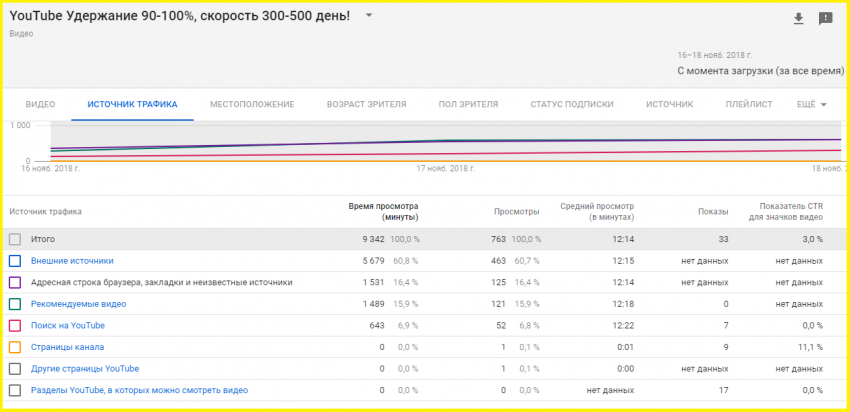
Task: Sort by Средний просмотр (в минутах) header
Action: (597, 212)
